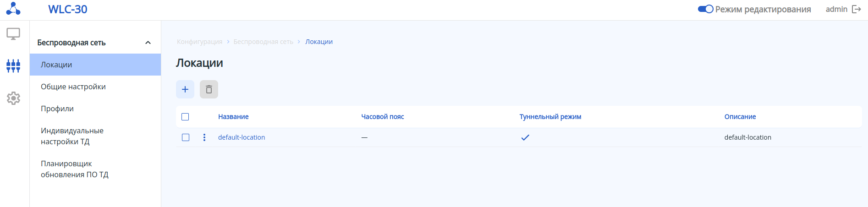868x207 pixels.
Task: Select the default-location row checkbox
Action: (x=186, y=137)
